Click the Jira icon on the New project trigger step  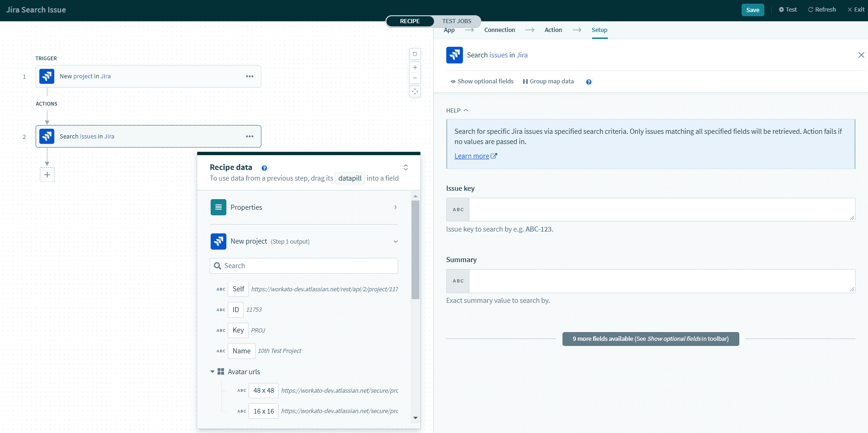point(46,76)
